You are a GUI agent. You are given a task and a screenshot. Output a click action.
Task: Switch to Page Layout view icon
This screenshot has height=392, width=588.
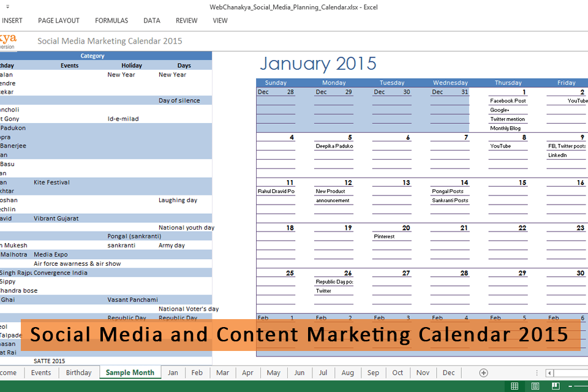tap(535, 386)
